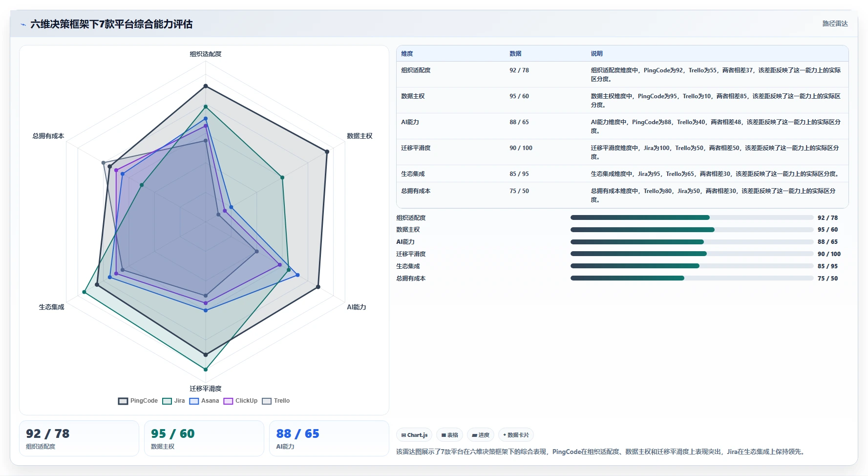
Task: Click the 组织适配度 progress bar
Action: (x=692, y=217)
